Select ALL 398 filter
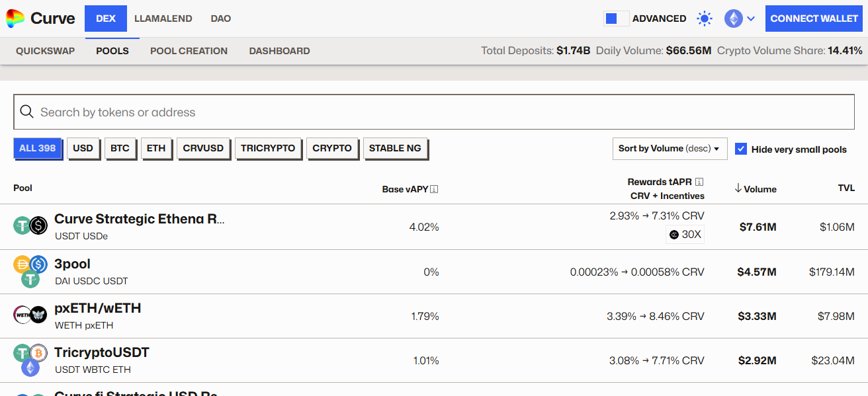This screenshot has height=396, width=868. click(38, 148)
